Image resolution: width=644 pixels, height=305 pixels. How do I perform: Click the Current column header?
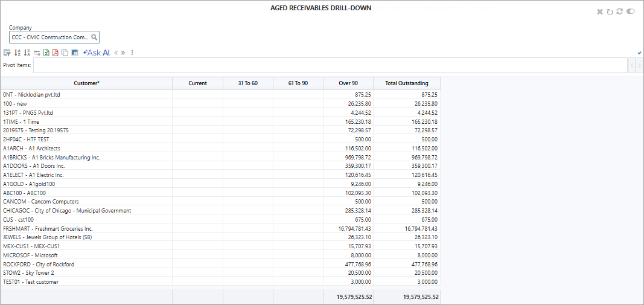[x=197, y=83]
